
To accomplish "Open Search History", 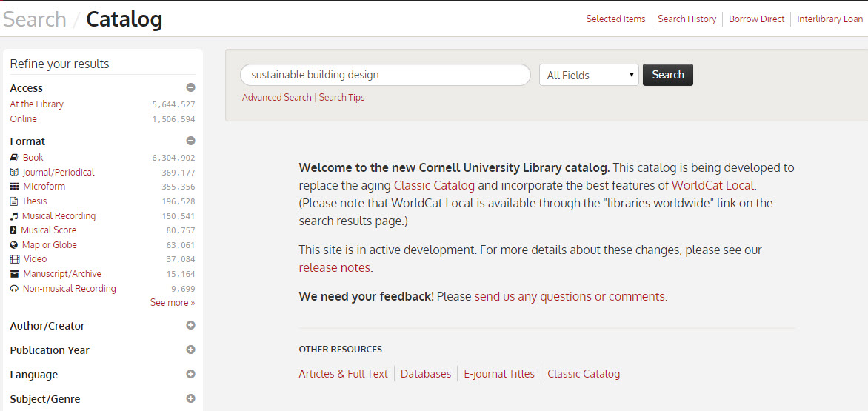I will (x=687, y=19).
